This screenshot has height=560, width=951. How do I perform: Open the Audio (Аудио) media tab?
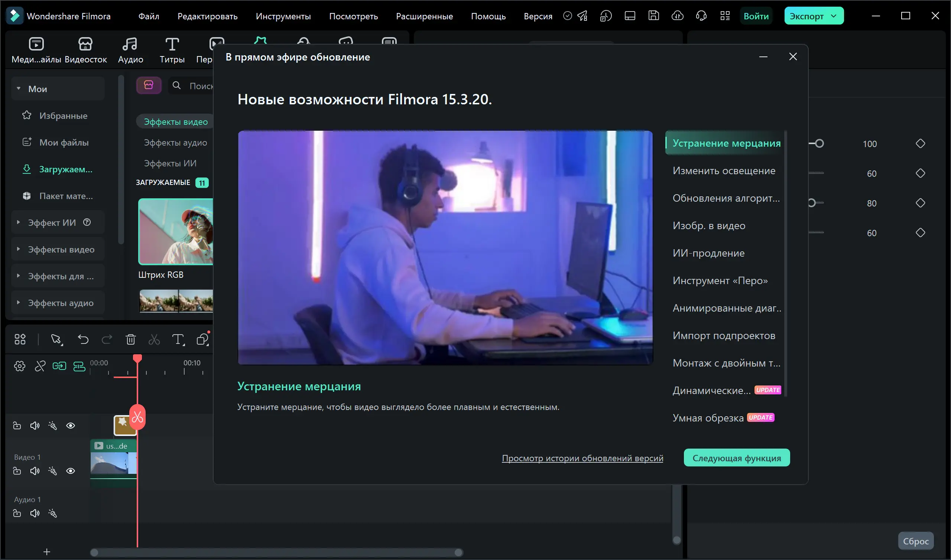point(130,50)
